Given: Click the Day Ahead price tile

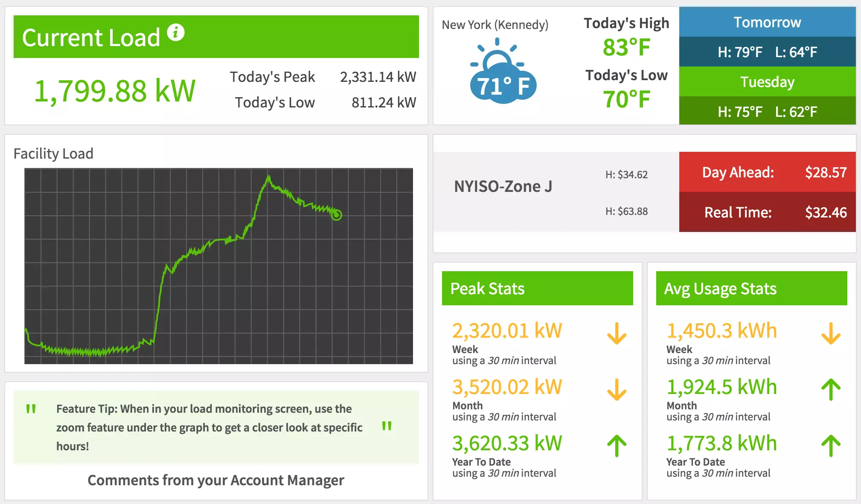Looking at the screenshot, I should pyautogui.click(x=767, y=172).
